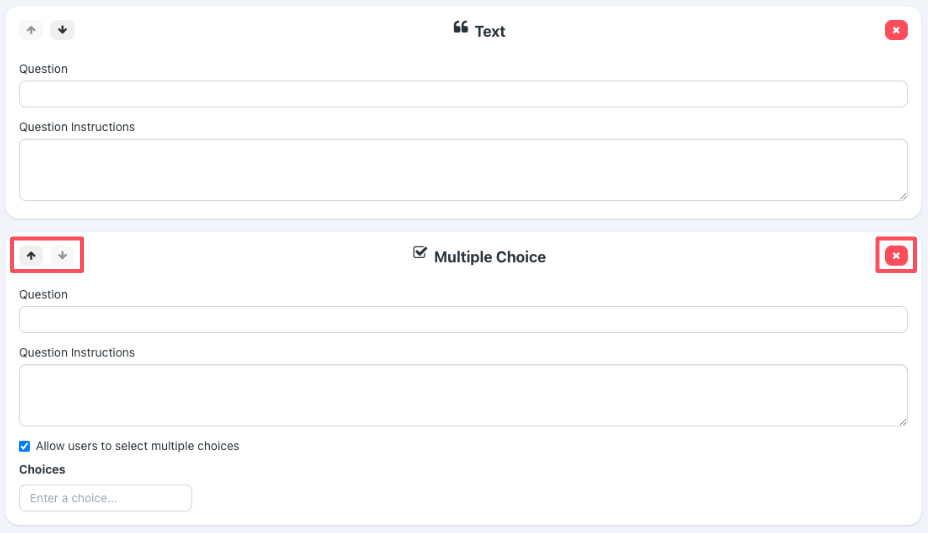Focus Question Instructions textarea in Text card
Screen dimensions: 929x533
click(463, 170)
